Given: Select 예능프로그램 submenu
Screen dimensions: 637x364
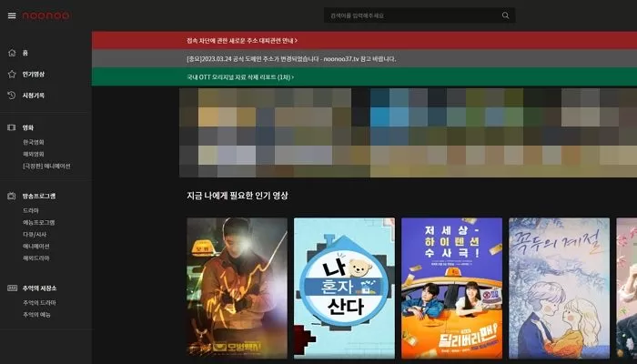Looking at the screenshot, I should point(38,222).
